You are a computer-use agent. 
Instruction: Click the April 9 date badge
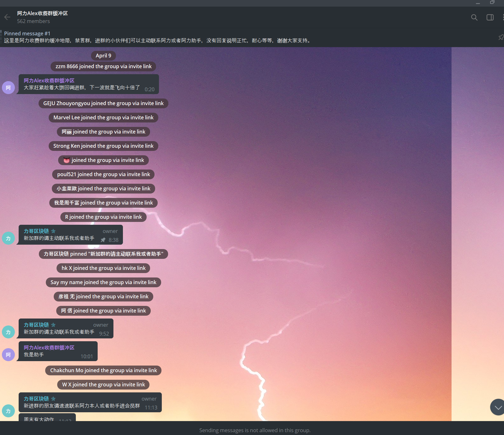click(x=103, y=56)
